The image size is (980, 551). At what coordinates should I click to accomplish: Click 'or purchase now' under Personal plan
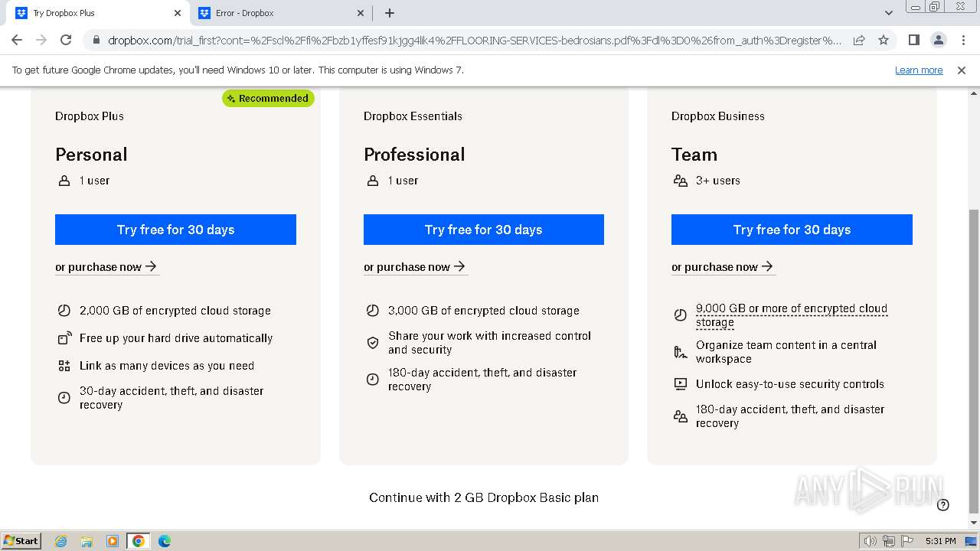coord(106,267)
